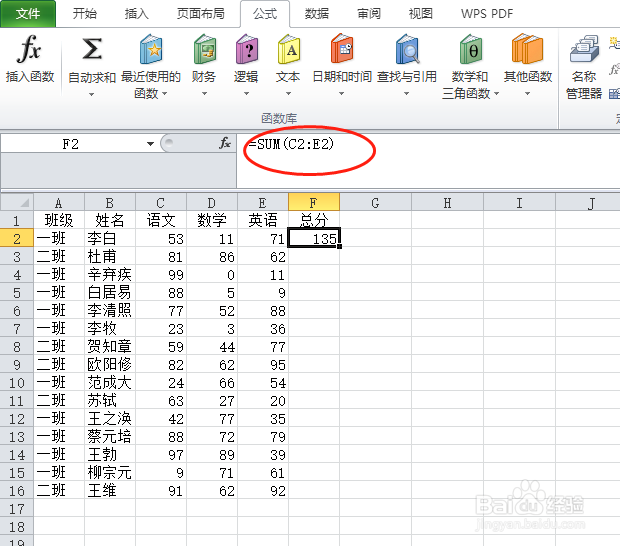Click the Formulas (公式) tab
The height and width of the screenshot is (546, 620).
pos(265,14)
